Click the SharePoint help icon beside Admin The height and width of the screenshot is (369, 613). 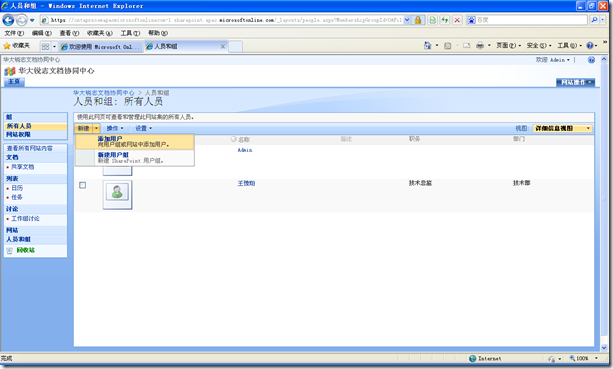(591, 60)
